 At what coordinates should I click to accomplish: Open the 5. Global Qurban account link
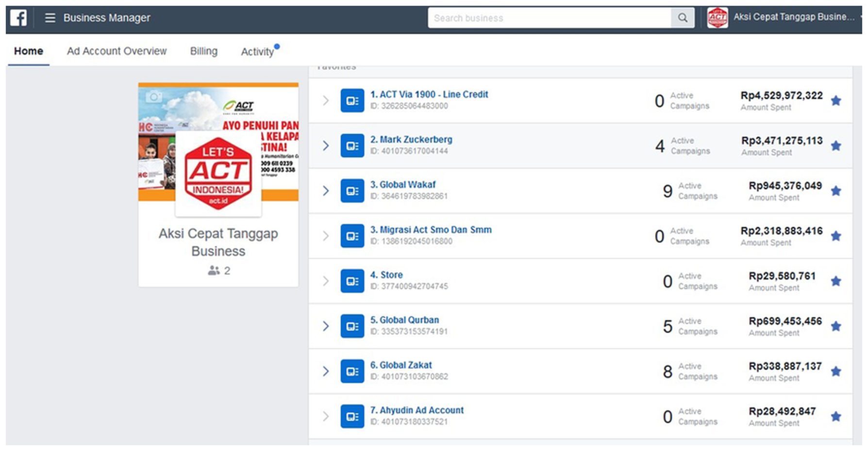pyautogui.click(x=404, y=320)
